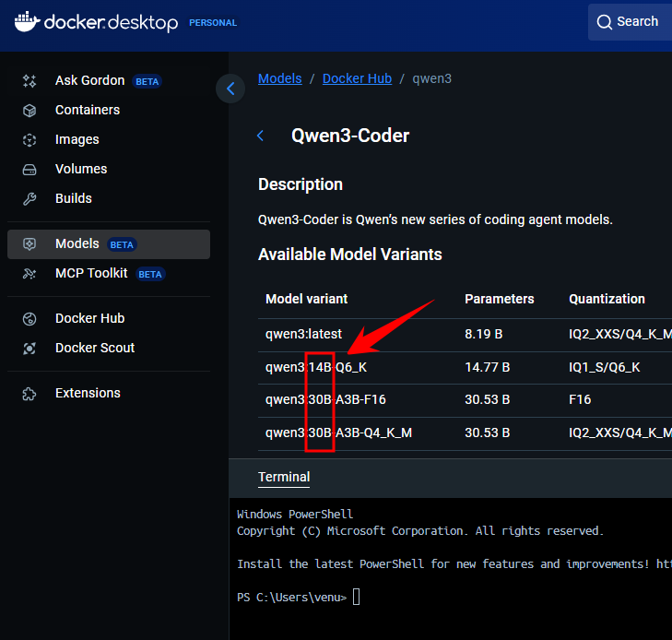Click the Available Model Variants heading
The height and width of the screenshot is (640, 672).
click(x=349, y=255)
